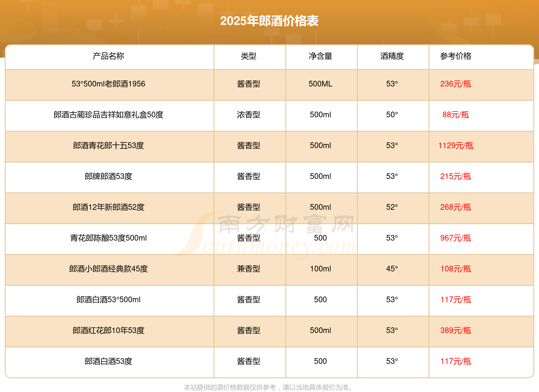Click the 45° alcohol cell

point(392,269)
